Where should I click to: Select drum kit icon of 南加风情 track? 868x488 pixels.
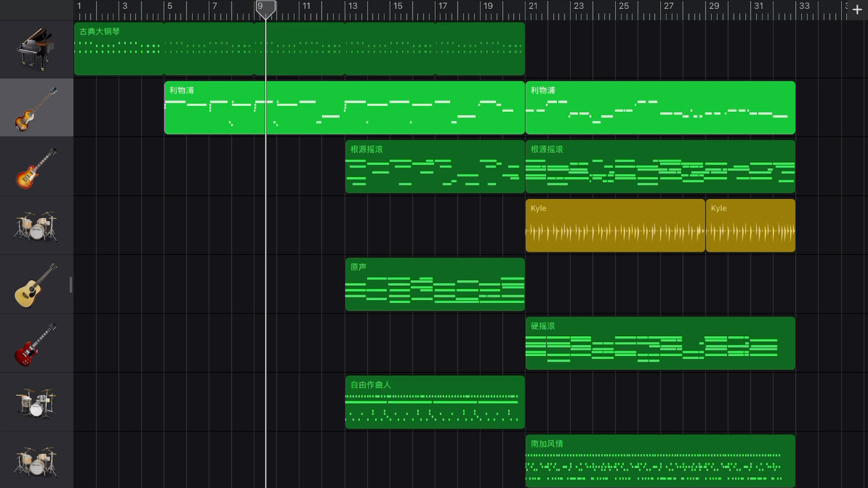pos(36,461)
